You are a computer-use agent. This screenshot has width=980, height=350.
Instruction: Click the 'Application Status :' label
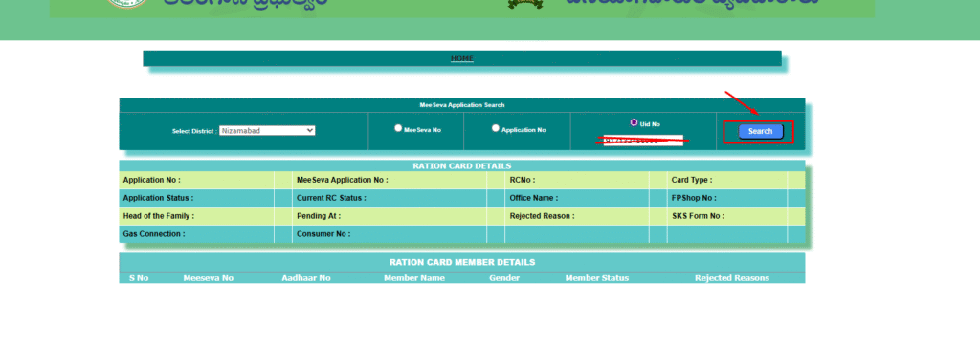(158, 198)
